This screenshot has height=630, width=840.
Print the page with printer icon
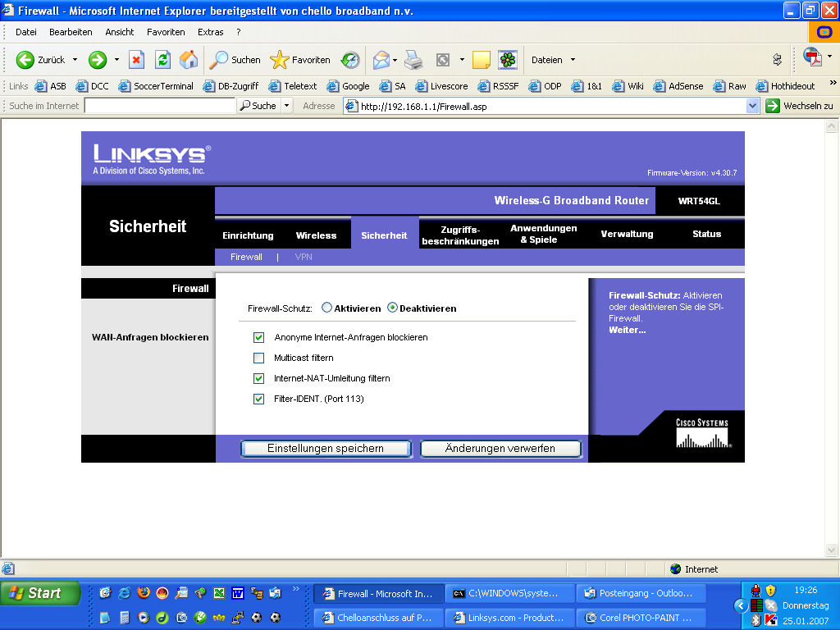click(413, 59)
